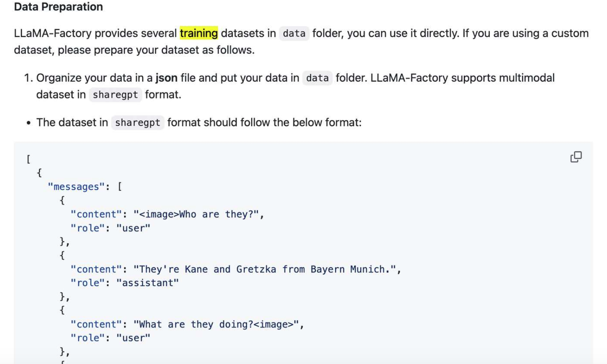The image size is (607, 364).
Task: Click the "messages" key in the code
Action: pos(76,186)
